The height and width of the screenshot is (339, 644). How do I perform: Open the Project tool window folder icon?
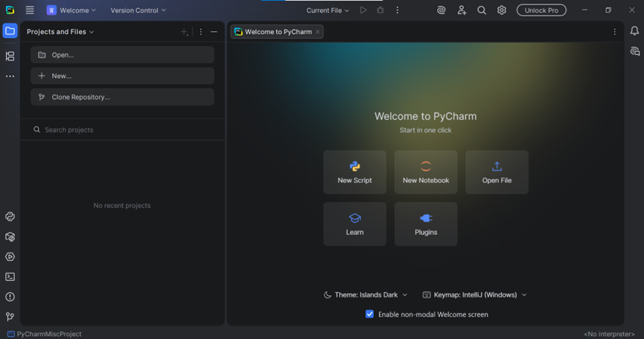(10, 31)
